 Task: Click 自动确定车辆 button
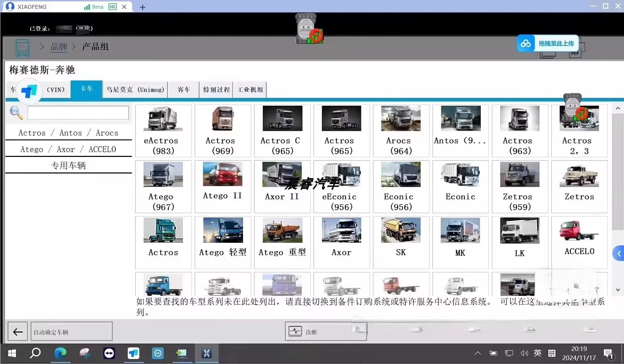pyautogui.click(x=71, y=331)
